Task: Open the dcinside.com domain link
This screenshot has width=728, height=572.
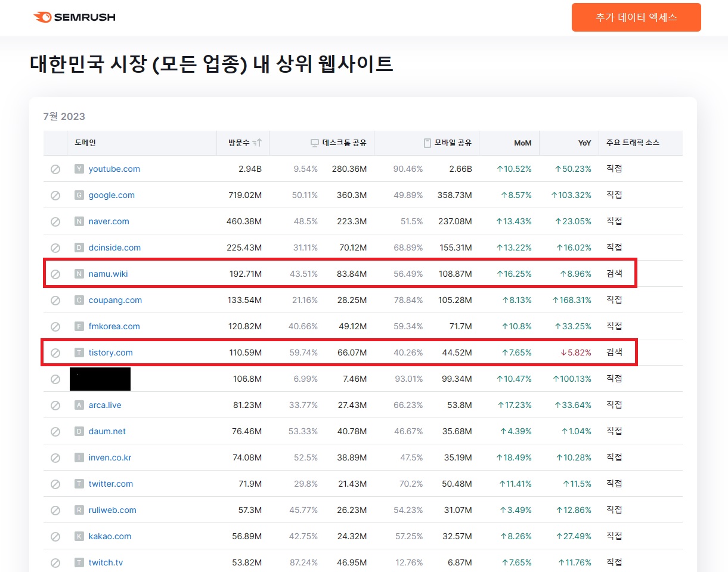Action: (x=114, y=248)
